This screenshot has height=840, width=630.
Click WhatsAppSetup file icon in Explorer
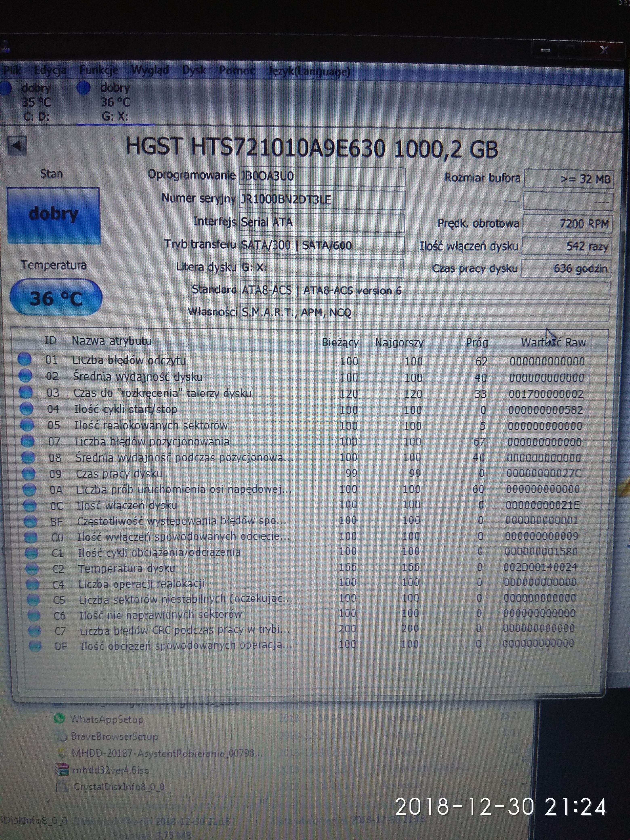[60, 718]
